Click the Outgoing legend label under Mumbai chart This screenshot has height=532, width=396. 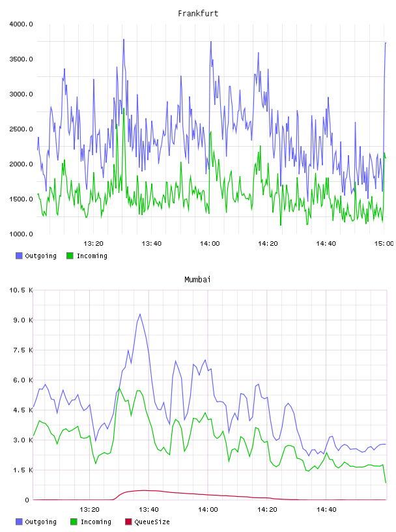pos(40,522)
